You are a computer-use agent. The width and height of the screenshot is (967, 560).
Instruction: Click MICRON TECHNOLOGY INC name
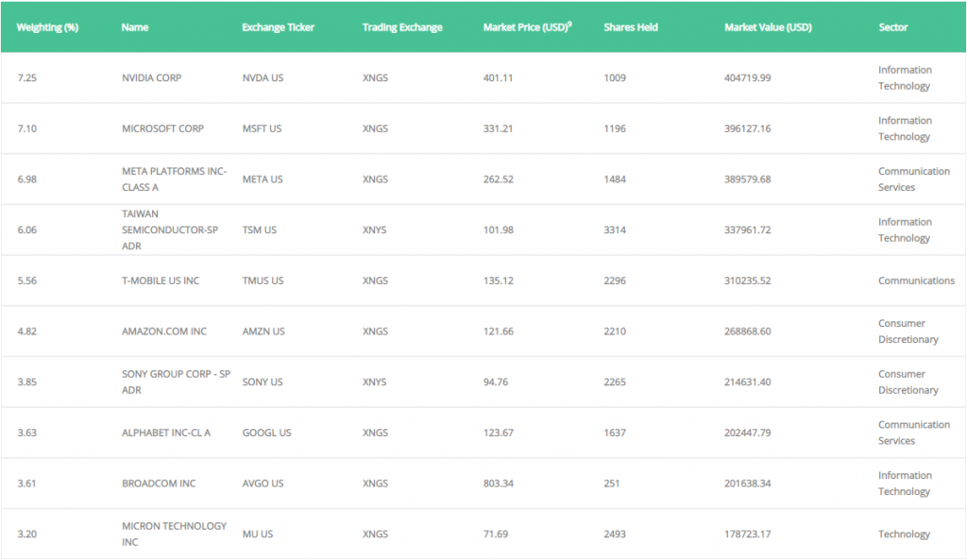174,534
